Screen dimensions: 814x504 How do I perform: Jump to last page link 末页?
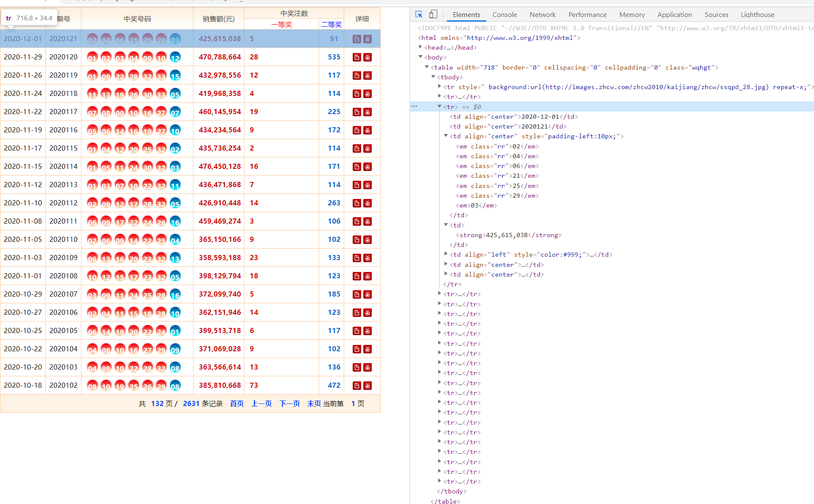coord(314,403)
